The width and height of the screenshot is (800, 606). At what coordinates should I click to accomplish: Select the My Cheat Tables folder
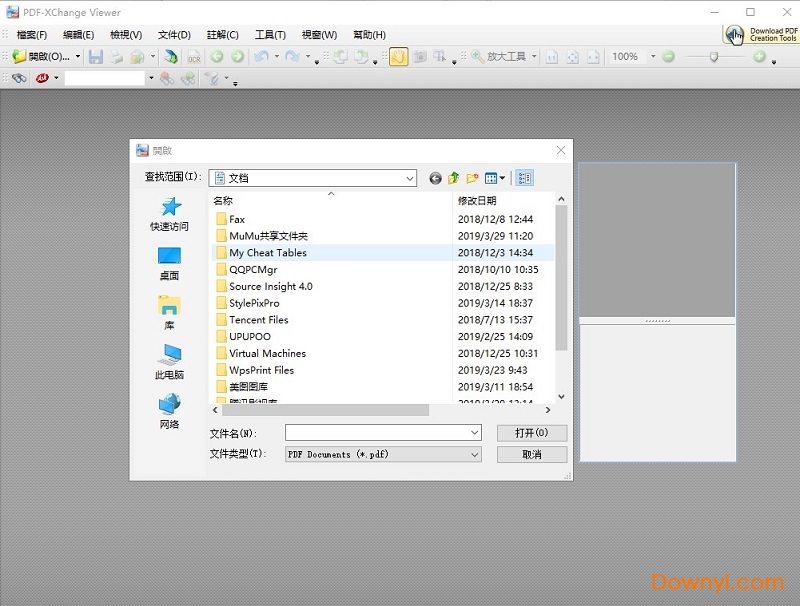[267, 253]
